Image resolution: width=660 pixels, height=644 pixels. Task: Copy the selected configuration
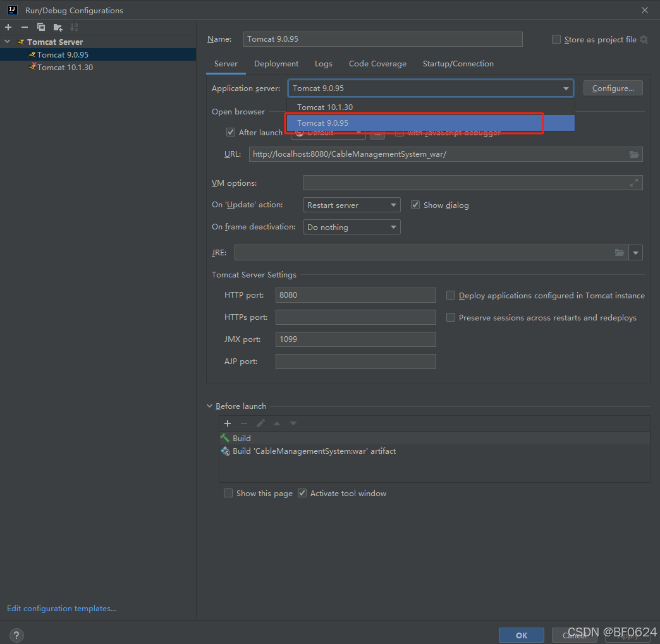tap(41, 27)
